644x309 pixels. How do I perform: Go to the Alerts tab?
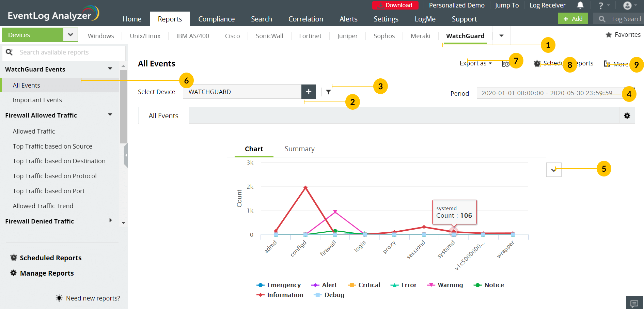348,19
